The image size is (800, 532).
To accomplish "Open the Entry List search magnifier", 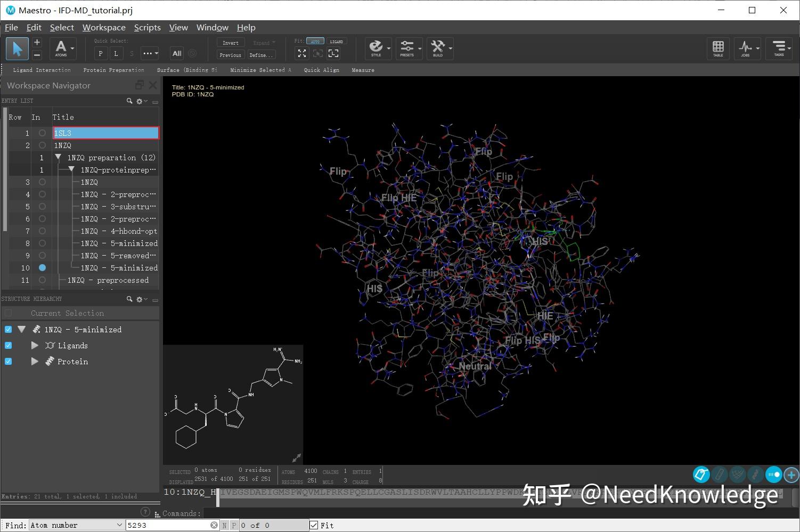I will click(x=129, y=101).
